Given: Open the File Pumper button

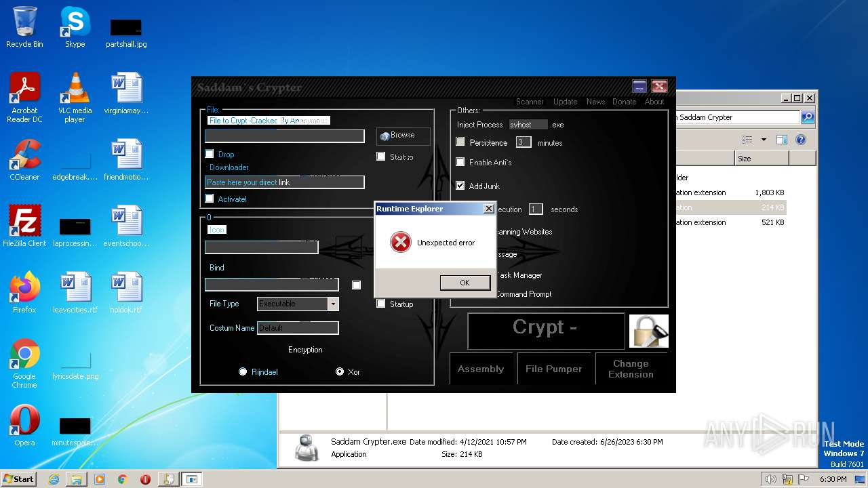Looking at the screenshot, I should tap(554, 369).
